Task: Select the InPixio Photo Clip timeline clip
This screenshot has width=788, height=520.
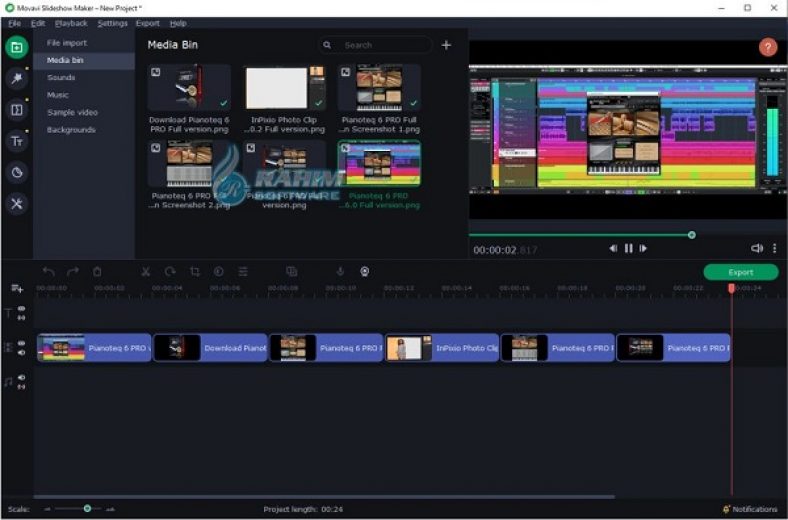Action: click(x=441, y=348)
